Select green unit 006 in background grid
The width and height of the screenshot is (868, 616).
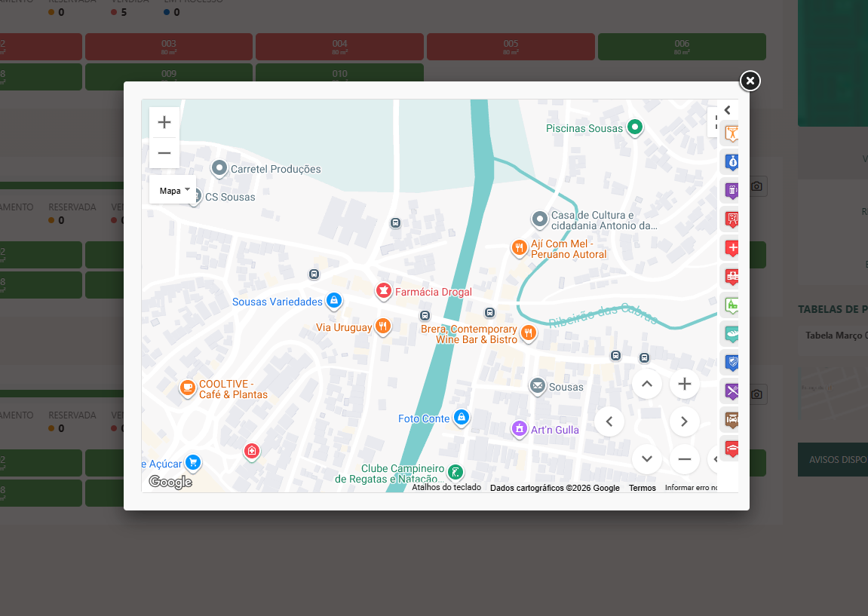pos(682,47)
